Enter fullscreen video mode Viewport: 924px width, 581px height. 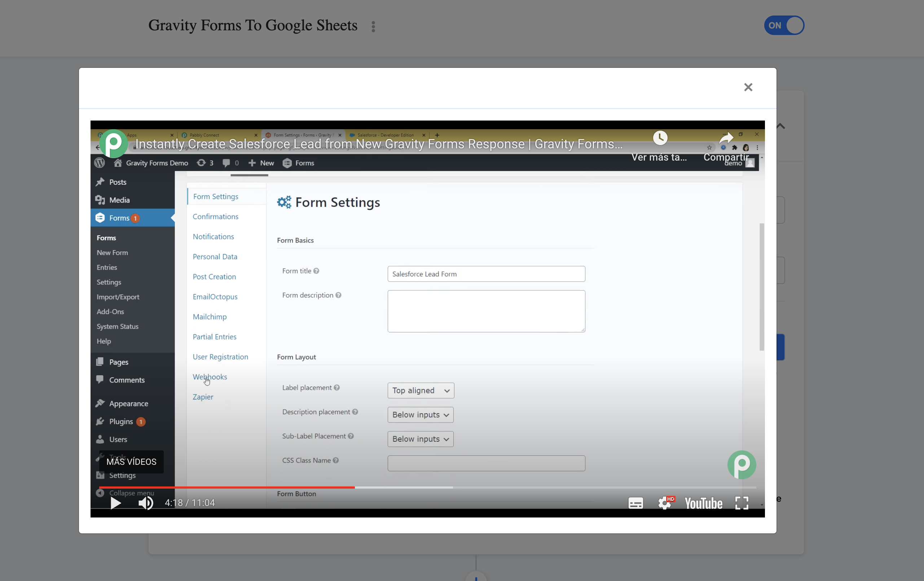tap(742, 503)
